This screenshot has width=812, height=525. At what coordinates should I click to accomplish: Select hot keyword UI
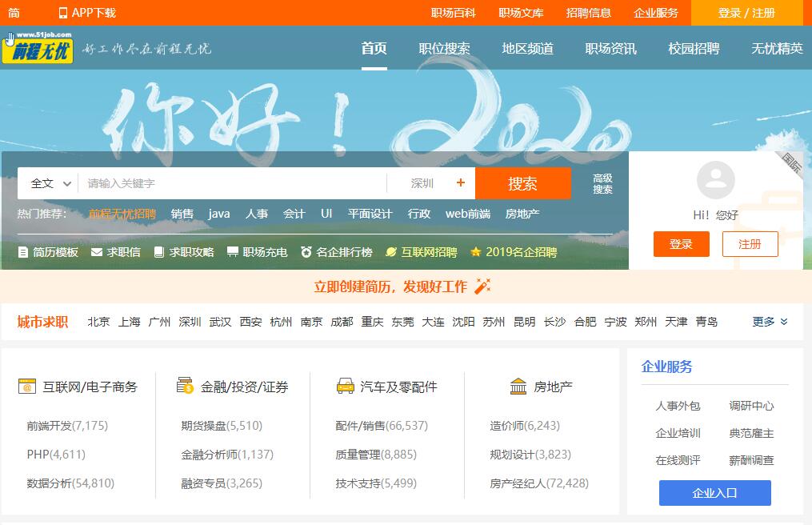[x=326, y=214]
